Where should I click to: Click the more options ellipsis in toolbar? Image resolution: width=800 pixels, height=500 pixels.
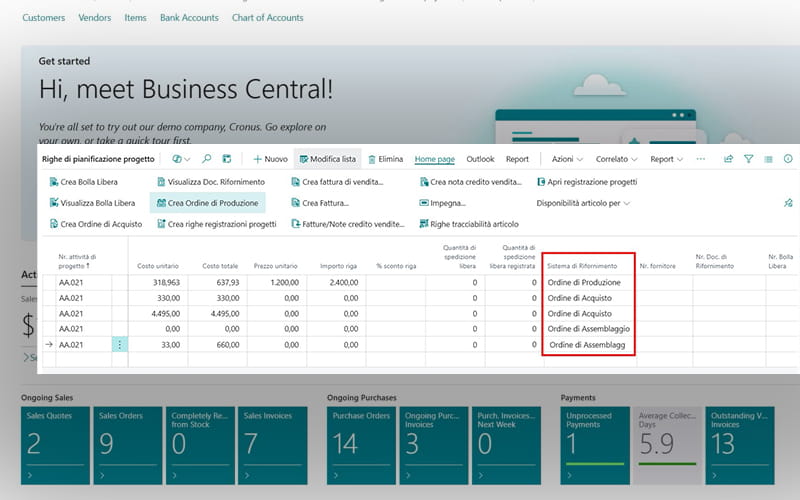(700, 159)
